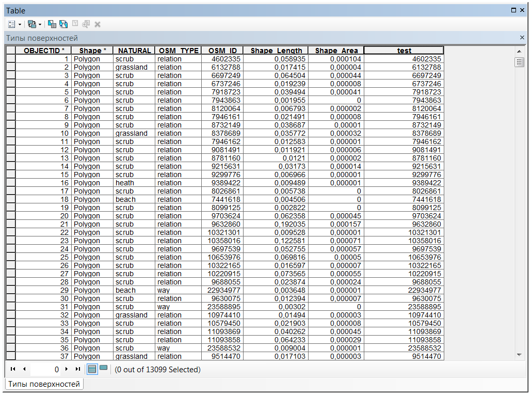Toggle Show all records view
This screenshot has height=396, width=532.
92,369
